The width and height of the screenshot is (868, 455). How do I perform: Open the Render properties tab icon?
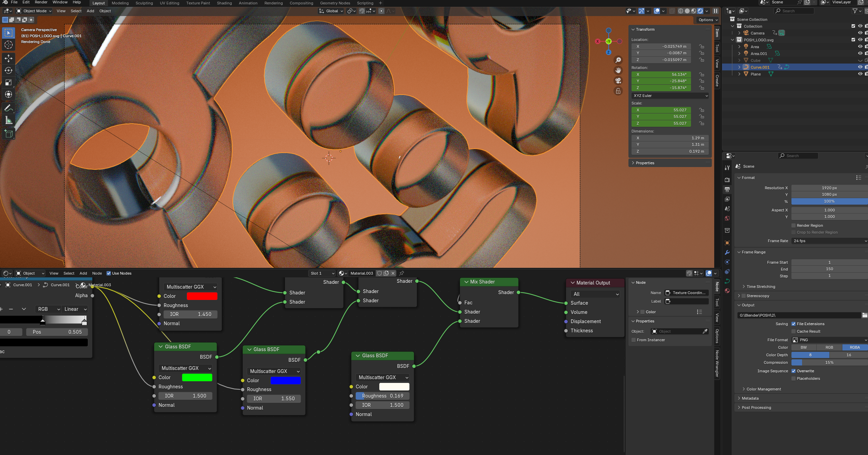tap(727, 180)
